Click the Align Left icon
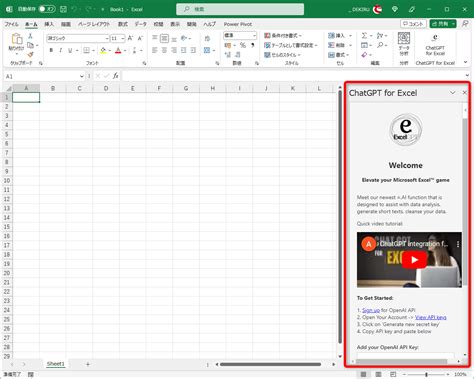474x379 pixels. tap(155, 50)
